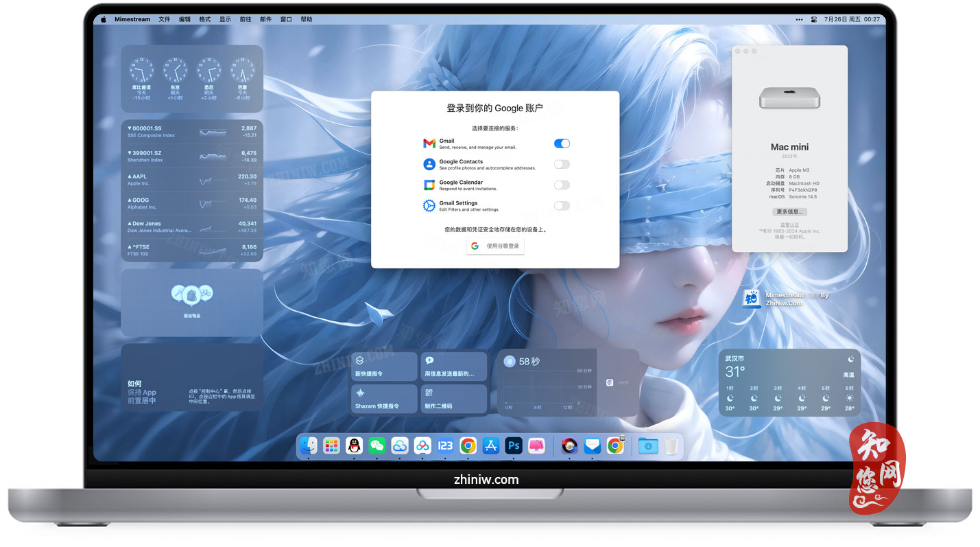980x547 pixels.
Task: Open the 前往 menu
Action: pos(246,19)
